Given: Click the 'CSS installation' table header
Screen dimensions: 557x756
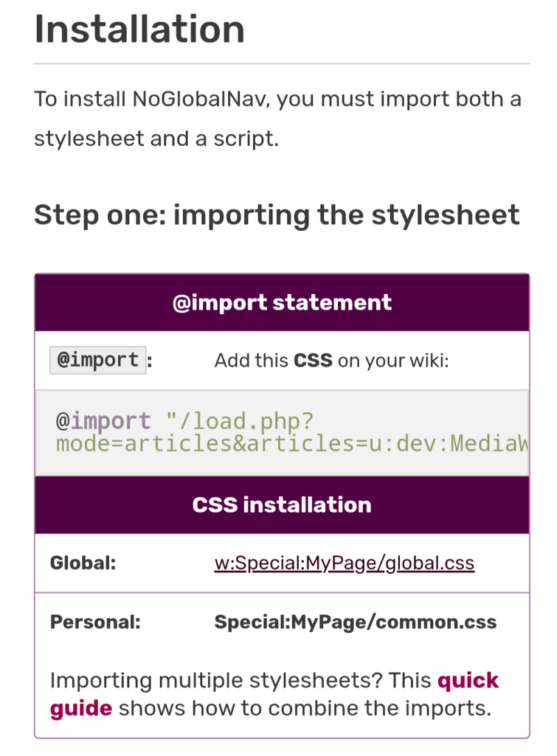Looking at the screenshot, I should click(282, 504).
